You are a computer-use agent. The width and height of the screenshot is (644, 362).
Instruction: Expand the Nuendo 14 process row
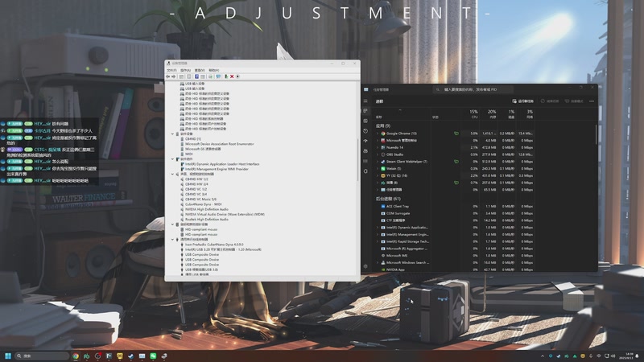coord(378,147)
